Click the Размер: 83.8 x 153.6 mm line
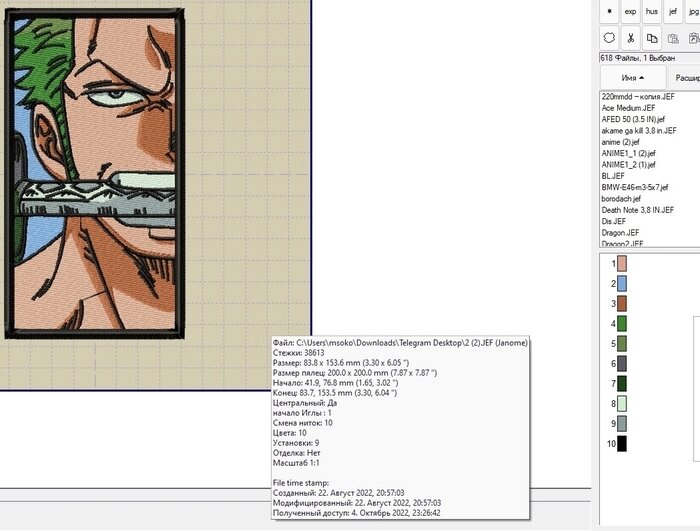Image resolution: width=700 pixels, height=531 pixels. (x=341, y=363)
